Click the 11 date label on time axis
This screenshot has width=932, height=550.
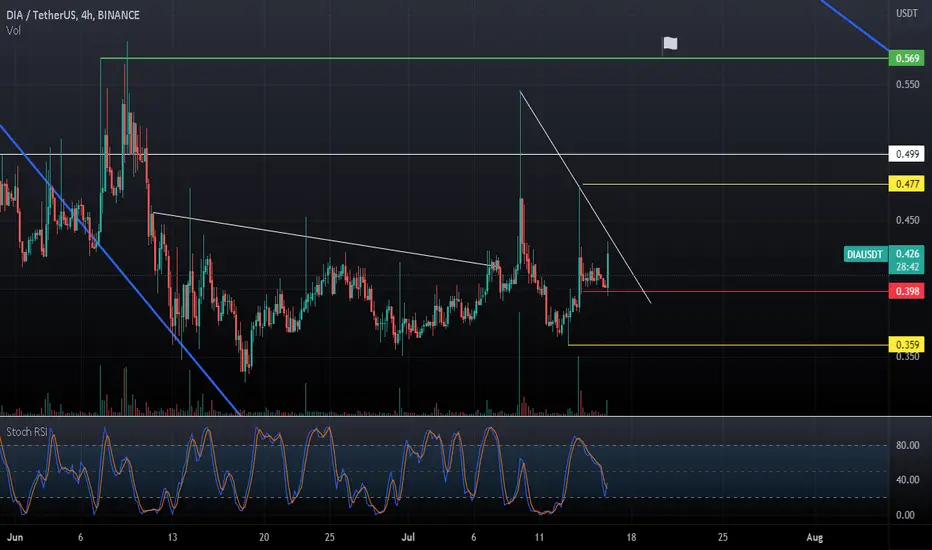[539, 538]
